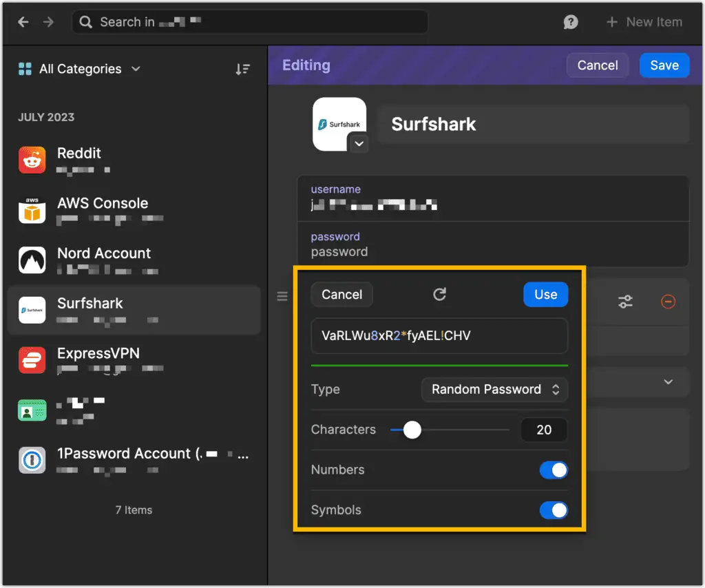705x588 pixels.
Task: Click the drag handle beside password generator
Action: (282, 297)
